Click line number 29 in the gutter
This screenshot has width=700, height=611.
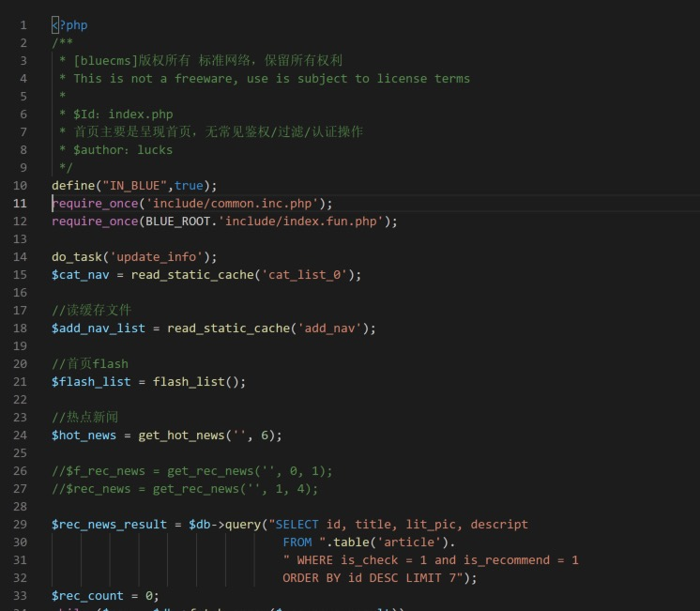pos(20,525)
